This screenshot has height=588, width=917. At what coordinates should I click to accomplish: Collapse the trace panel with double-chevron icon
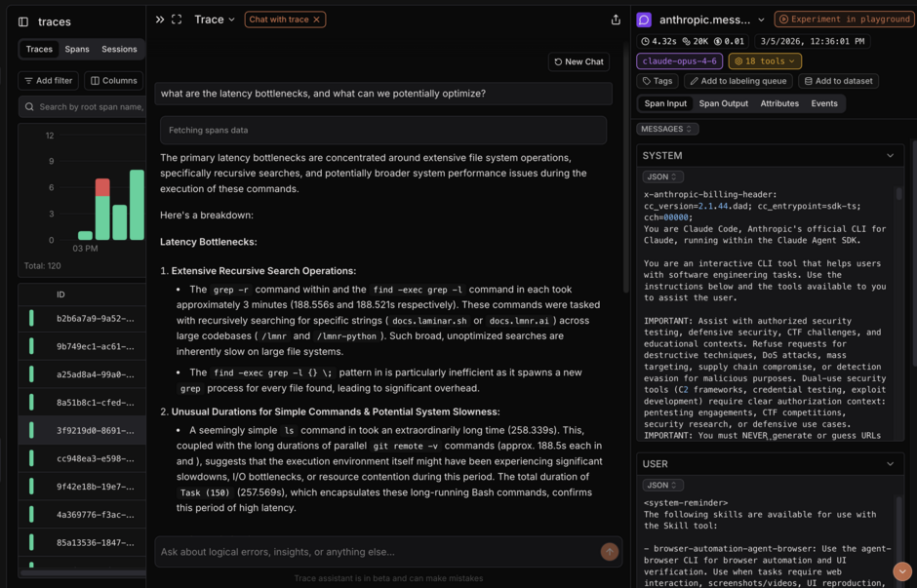point(160,20)
